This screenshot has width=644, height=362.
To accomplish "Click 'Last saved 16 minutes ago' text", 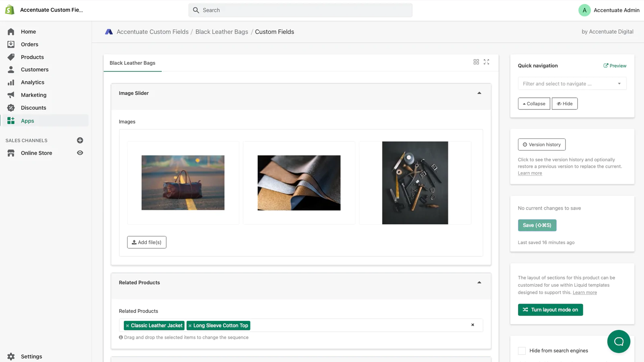I will tap(546, 243).
